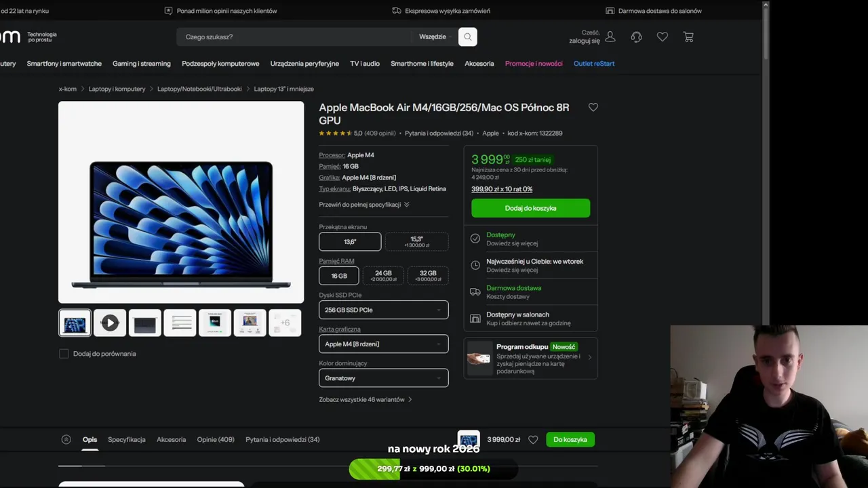The image size is (868, 488).
Task: Select the third thumbnail of closed laptop
Action: [145, 323]
